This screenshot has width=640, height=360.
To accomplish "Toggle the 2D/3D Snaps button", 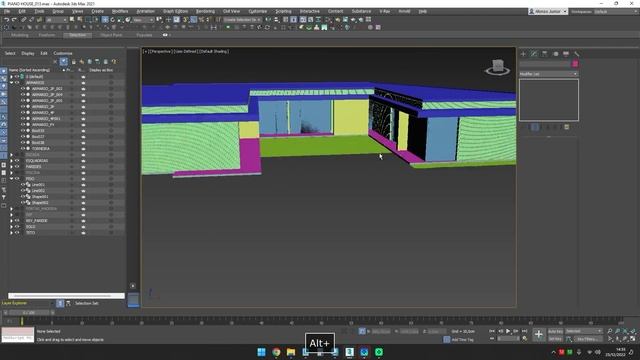I will click(186, 20).
